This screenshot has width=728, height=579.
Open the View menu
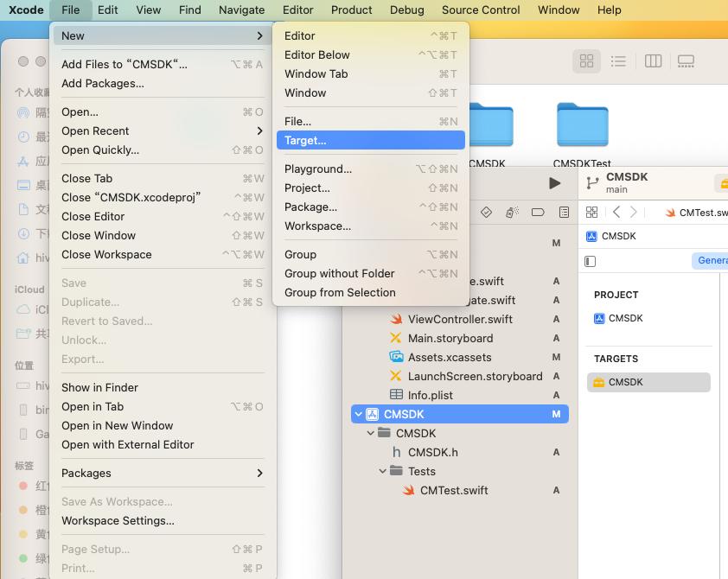click(148, 10)
